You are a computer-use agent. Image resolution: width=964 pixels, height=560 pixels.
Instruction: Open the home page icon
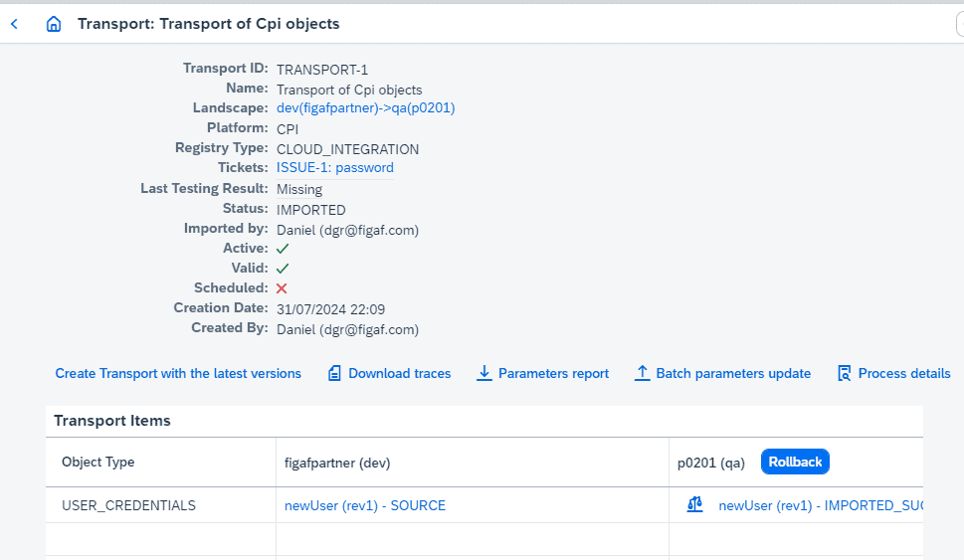[54, 24]
